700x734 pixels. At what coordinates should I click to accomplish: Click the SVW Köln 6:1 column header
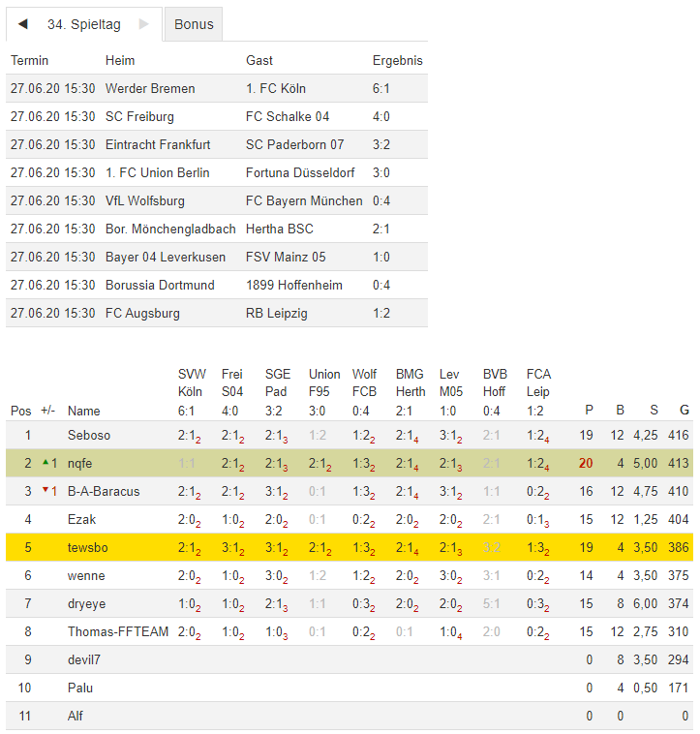190,392
